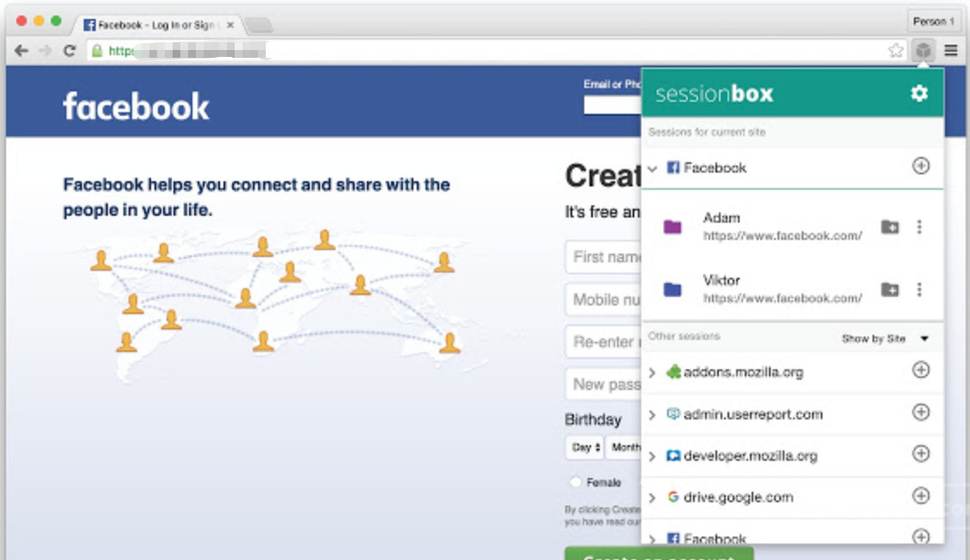Click developer.mozilla.org site label

[x=751, y=456]
